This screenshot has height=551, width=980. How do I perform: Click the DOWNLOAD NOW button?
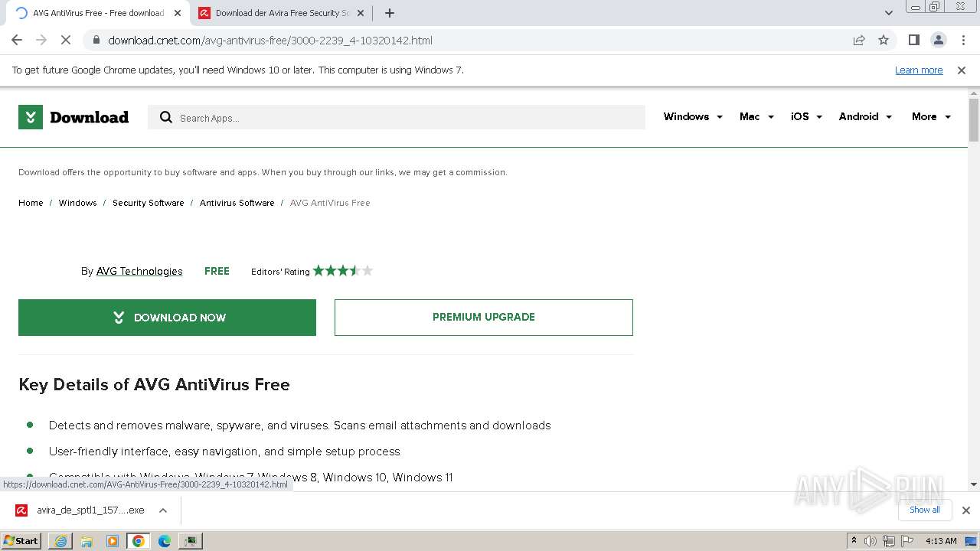[167, 318]
